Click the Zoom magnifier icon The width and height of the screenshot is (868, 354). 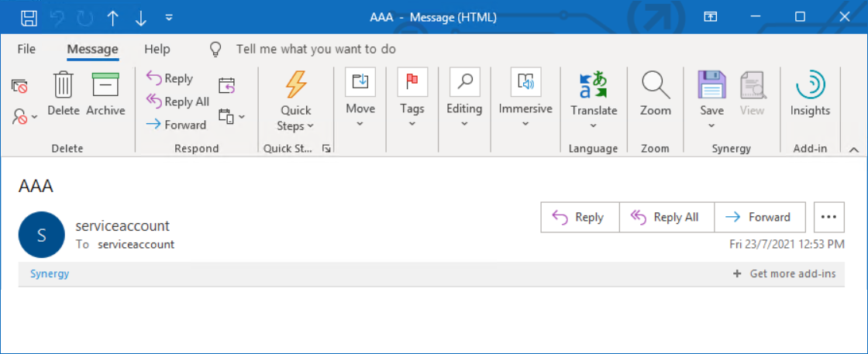(656, 84)
